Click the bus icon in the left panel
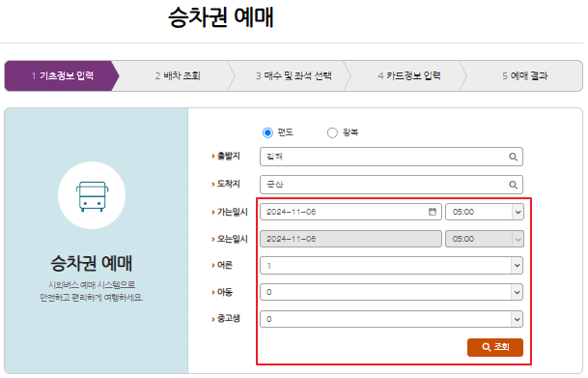The image size is (588, 378). click(92, 196)
